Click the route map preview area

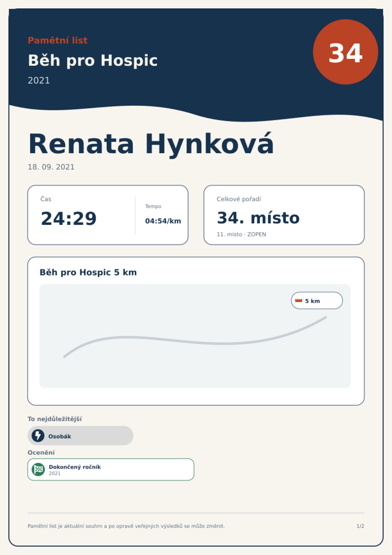(x=195, y=336)
